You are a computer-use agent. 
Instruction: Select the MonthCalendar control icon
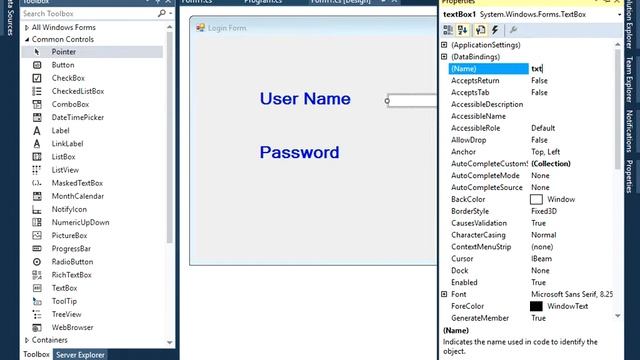(37, 196)
